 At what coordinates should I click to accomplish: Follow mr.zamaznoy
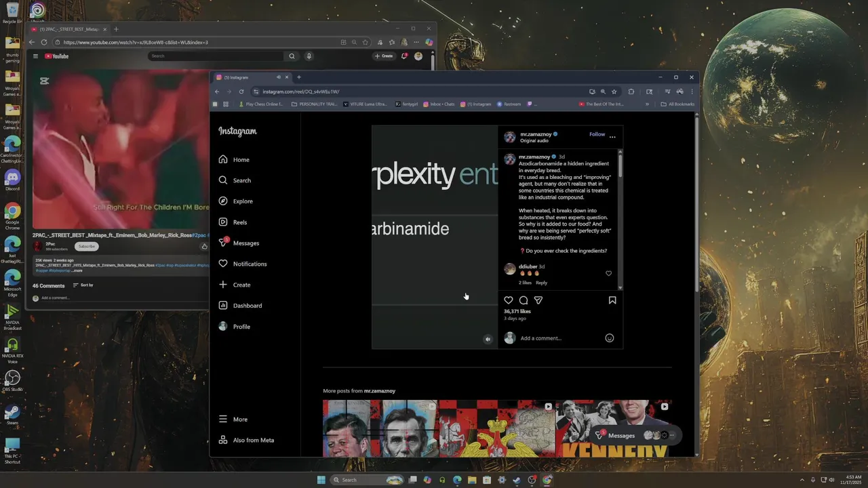(597, 134)
